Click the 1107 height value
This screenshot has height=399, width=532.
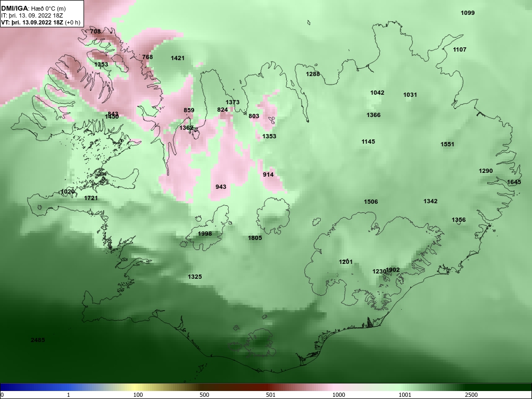click(460, 49)
